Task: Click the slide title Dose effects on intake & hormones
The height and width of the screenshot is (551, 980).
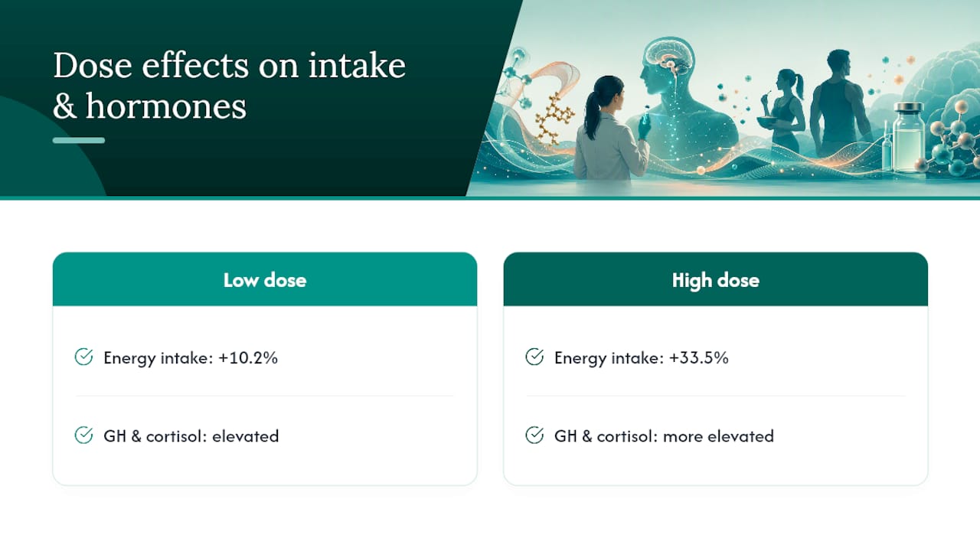Action: point(229,86)
